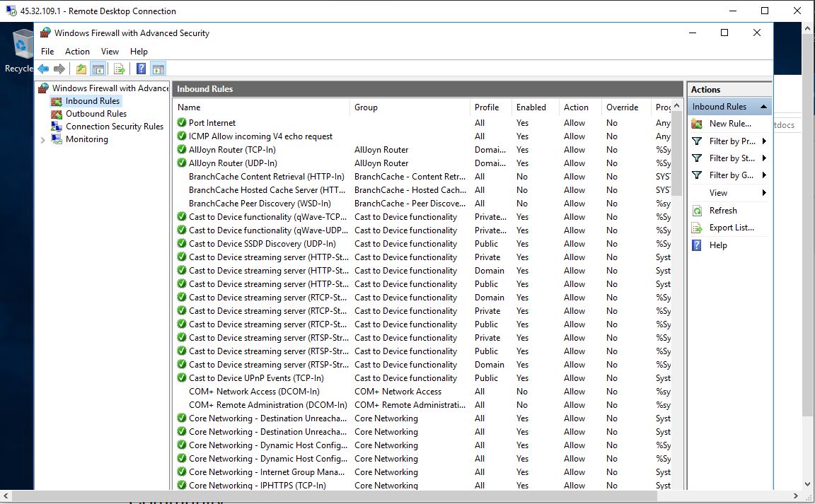Click the Filter by State funnel icon
This screenshot has height=504, width=815.
tap(698, 158)
